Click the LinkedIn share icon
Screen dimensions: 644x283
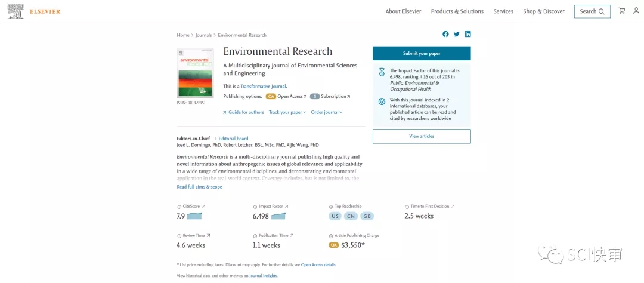pyautogui.click(x=467, y=34)
